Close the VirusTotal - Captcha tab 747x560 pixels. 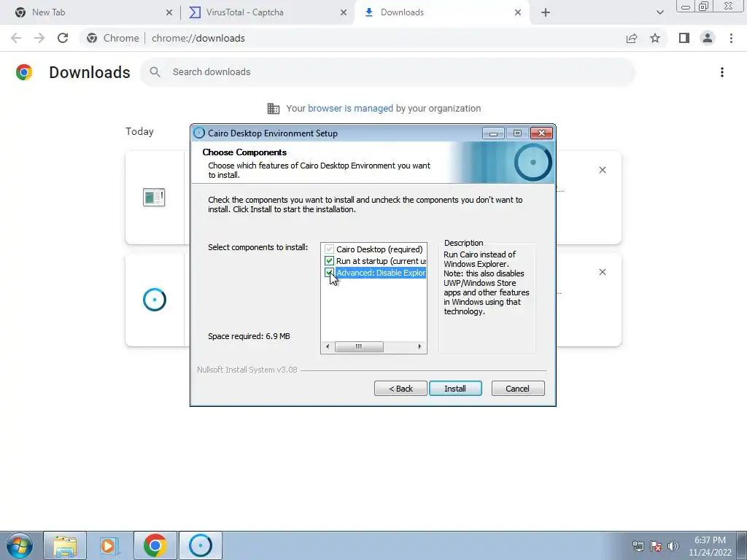pyautogui.click(x=344, y=12)
